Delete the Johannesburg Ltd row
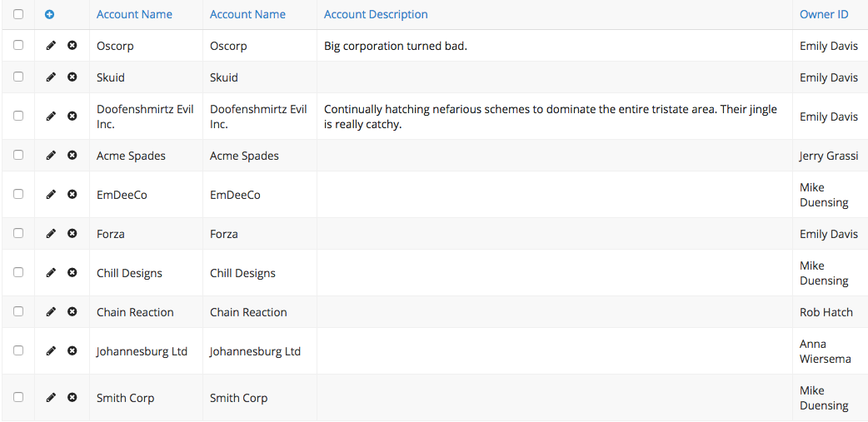 (x=72, y=350)
